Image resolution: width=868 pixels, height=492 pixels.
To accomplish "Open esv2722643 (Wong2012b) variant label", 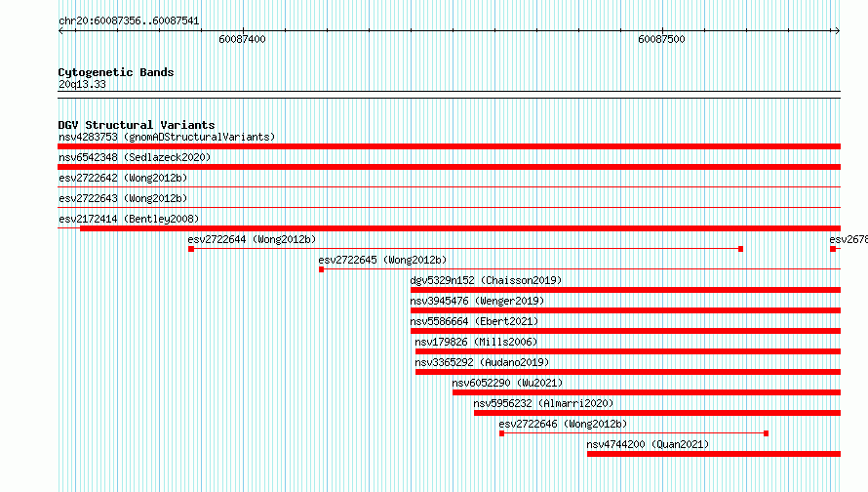I will point(123,198).
